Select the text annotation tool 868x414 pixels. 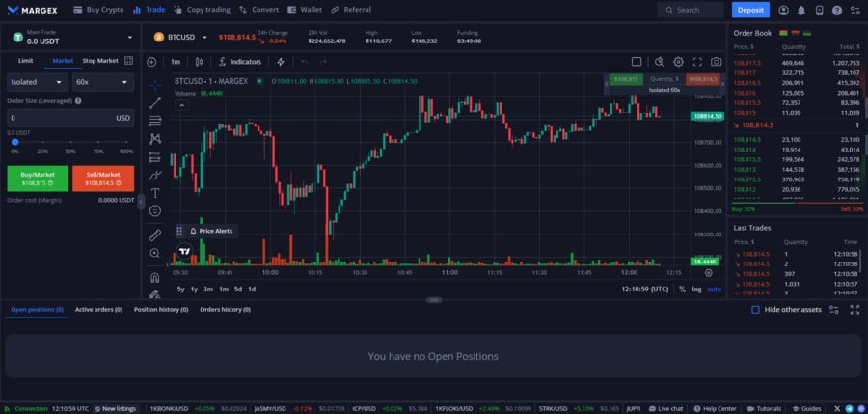click(155, 193)
